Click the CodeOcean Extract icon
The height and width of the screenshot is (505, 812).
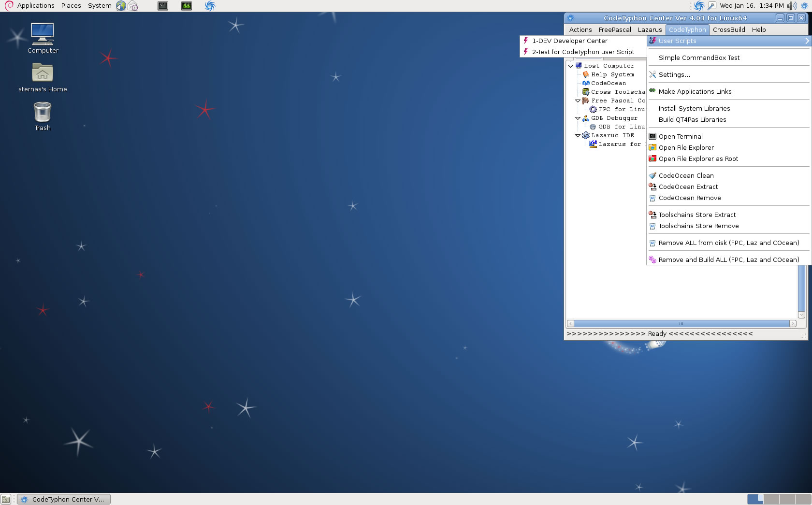pos(652,187)
